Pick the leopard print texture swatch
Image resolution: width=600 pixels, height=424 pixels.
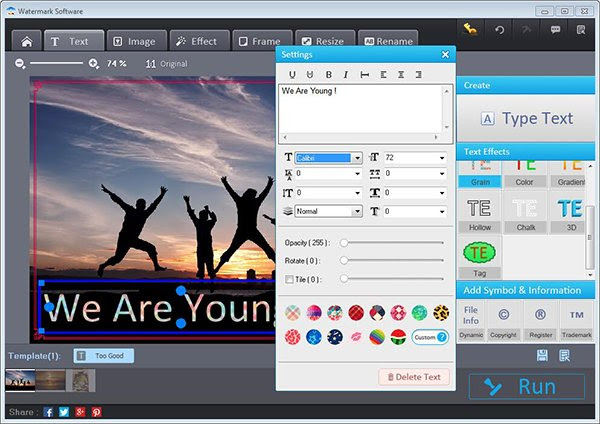(441, 313)
